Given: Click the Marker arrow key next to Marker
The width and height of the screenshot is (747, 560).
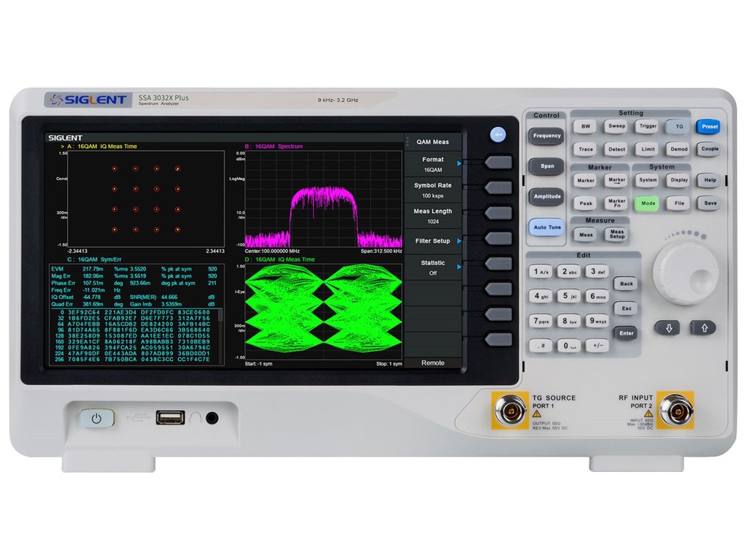Looking at the screenshot, I should pos(616,181).
